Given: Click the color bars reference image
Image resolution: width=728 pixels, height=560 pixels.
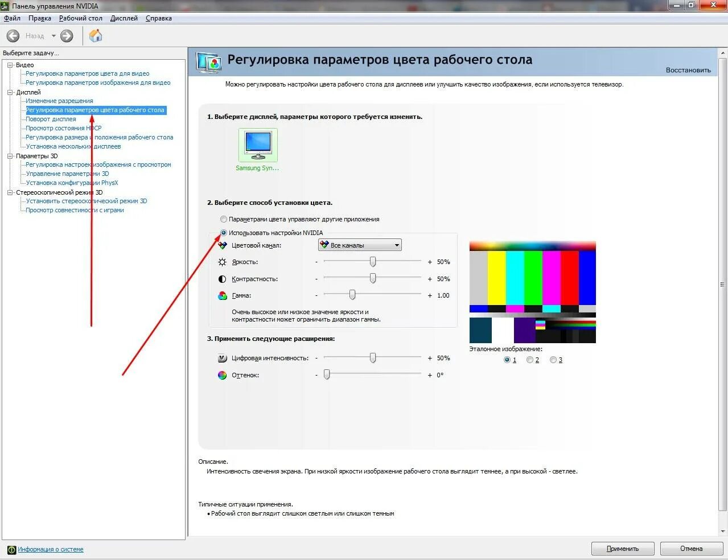Looking at the screenshot, I should 533,293.
